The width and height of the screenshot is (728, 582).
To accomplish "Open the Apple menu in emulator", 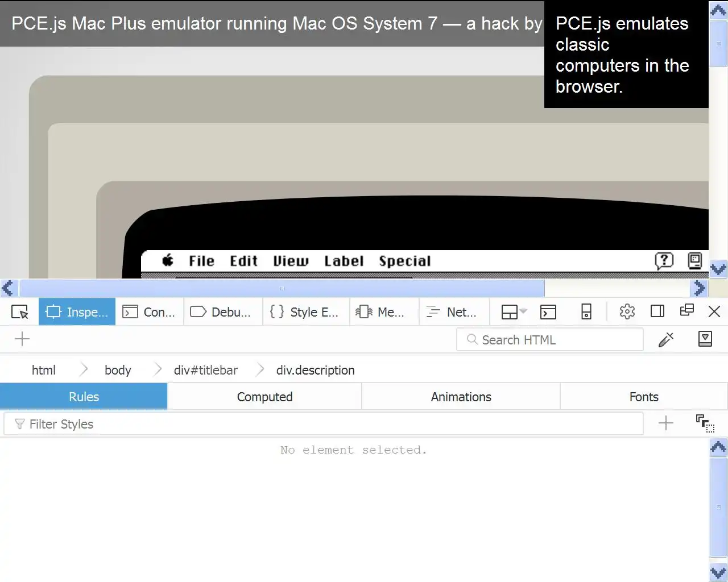I will [168, 261].
